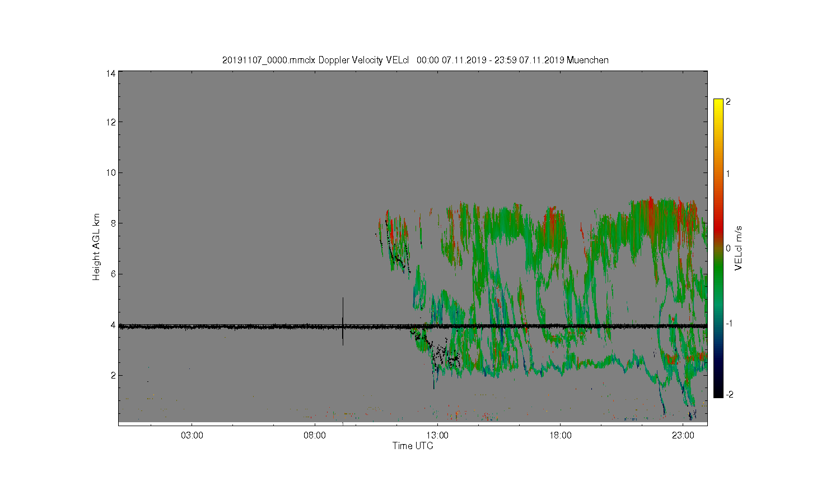Click the yellow top of the color bar

(x=718, y=104)
